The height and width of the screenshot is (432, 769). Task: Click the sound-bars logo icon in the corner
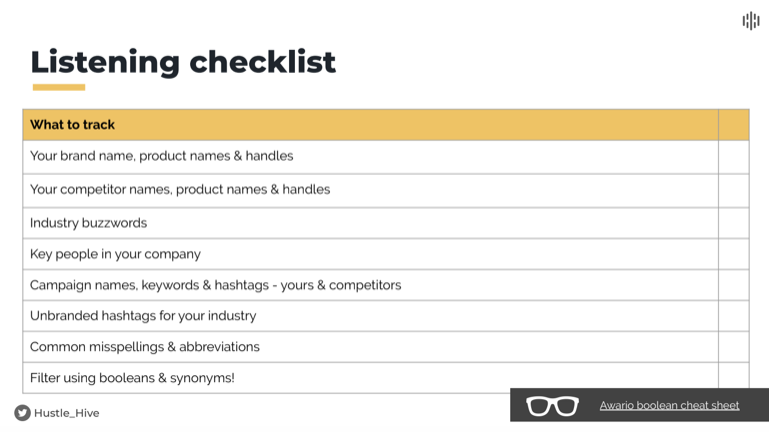750,21
